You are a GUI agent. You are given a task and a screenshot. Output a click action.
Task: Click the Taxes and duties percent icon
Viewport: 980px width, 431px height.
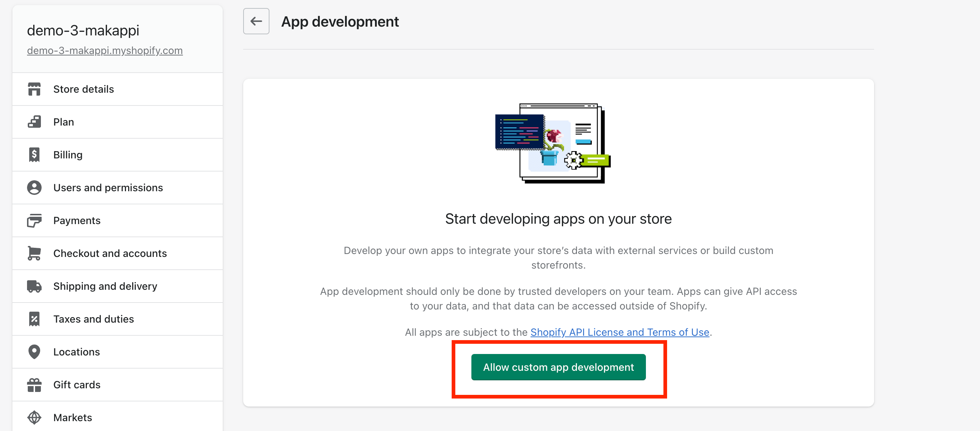34,319
